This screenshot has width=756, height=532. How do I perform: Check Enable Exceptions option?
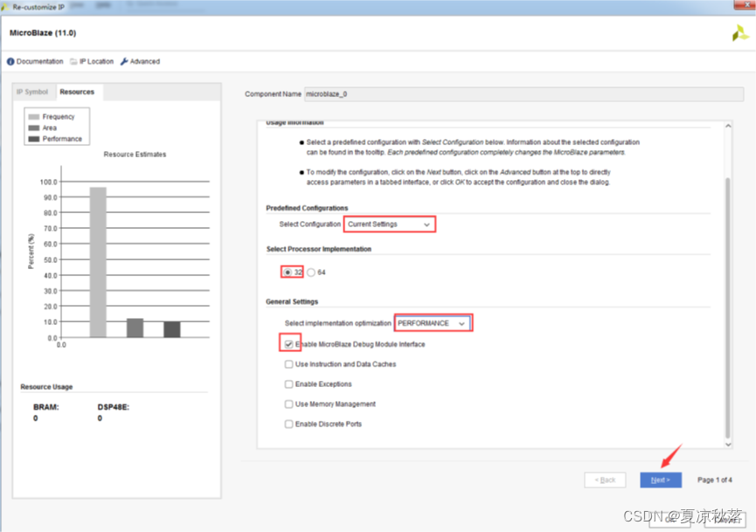click(288, 384)
